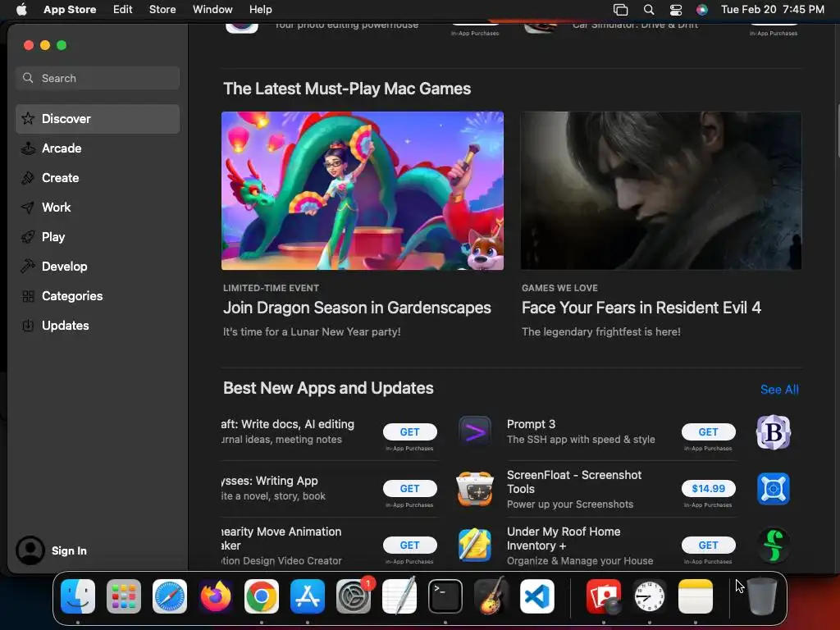Click GET for Prompt 3

(x=708, y=431)
